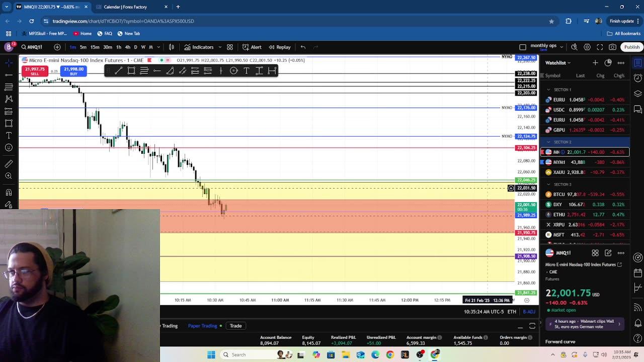Screen dimensions: 644x362
Task: Add a symbol to the watchlist
Action: [x=595, y=63]
